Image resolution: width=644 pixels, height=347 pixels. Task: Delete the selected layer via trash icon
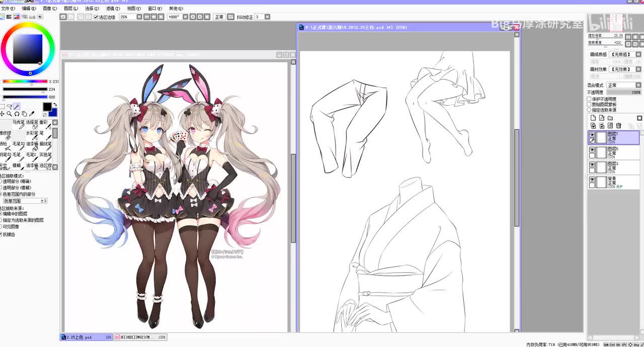click(x=618, y=126)
